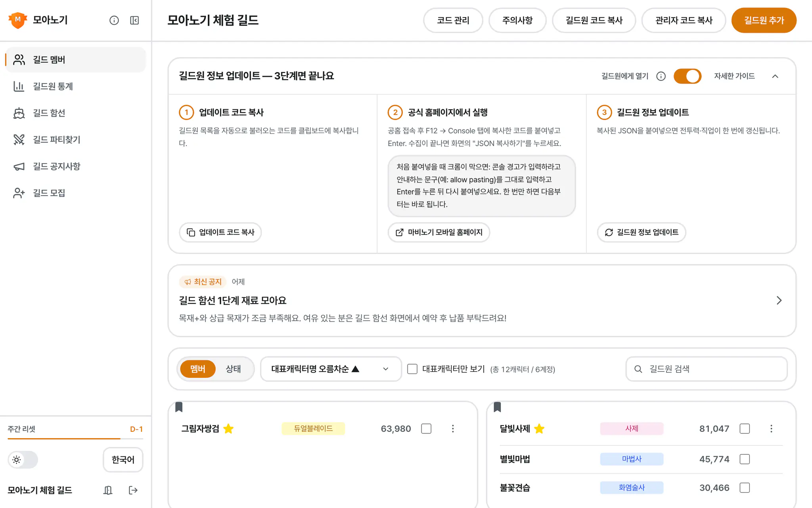812x508 pixels.
Task: Check the box for 달빛사제
Action: pyautogui.click(x=745, y=429)
